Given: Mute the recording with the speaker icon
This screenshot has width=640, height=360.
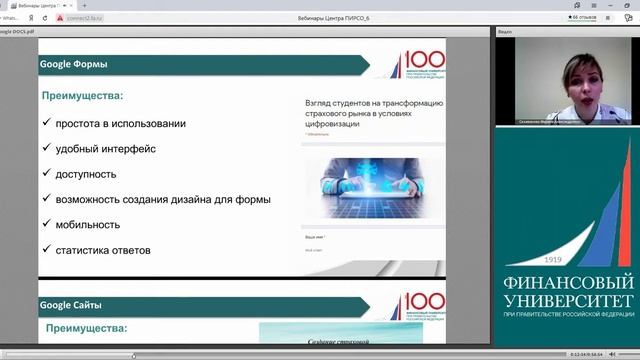Looking at the screenshot, I should coord(612,354).
